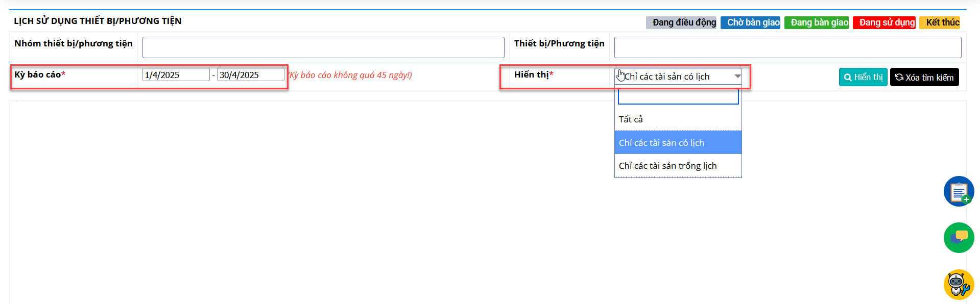Click the orange 'Kết thúc' status label

pos(940,22)
